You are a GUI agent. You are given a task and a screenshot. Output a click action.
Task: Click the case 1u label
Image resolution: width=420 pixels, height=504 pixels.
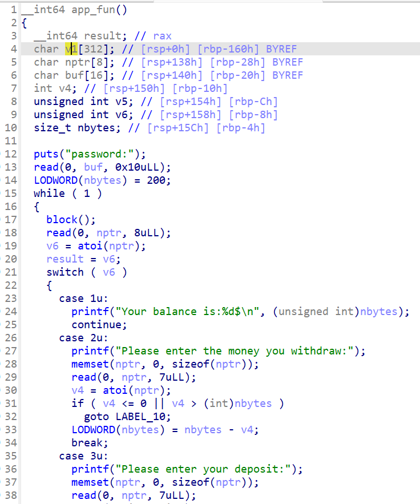pyautogui.click(x=83, y=299)
